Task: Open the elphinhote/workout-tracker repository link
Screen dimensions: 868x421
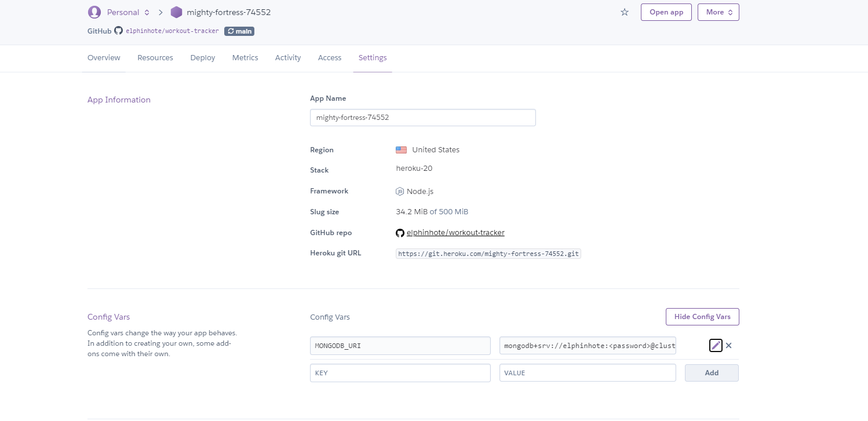Action: click(x=455, y=232)
